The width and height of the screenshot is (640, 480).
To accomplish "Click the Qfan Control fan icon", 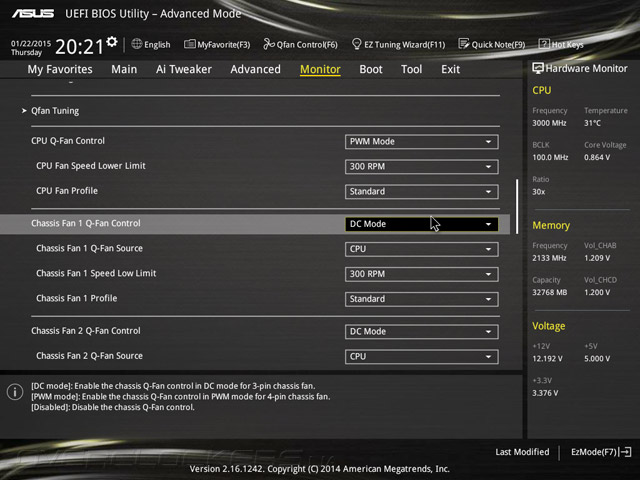I will 269,44.
